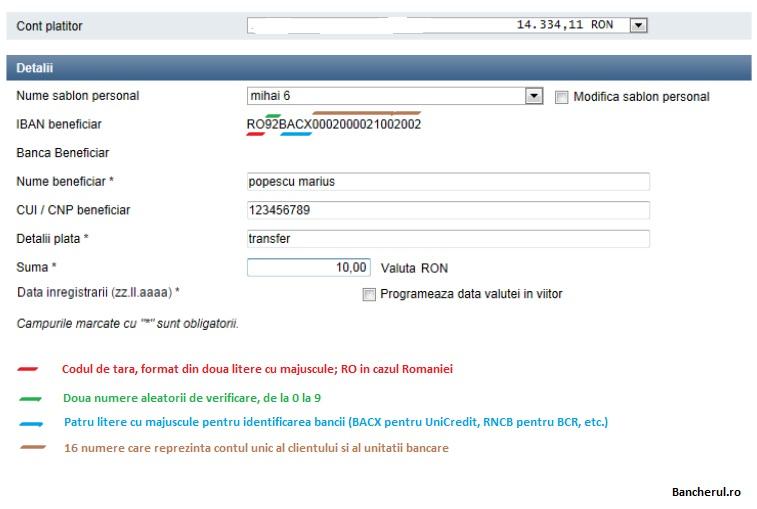Click the IBAN code RO92BACX0002000021002002

click(334, 125)
